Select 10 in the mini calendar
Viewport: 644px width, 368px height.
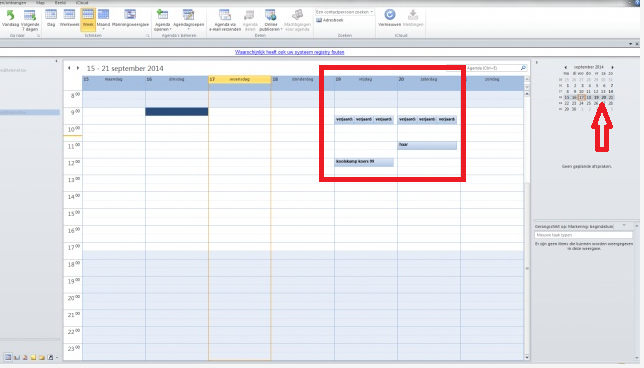(x=582, y=92)
